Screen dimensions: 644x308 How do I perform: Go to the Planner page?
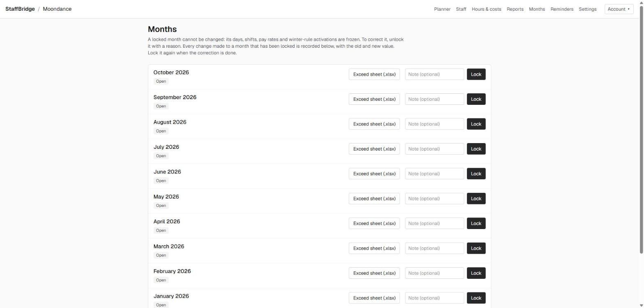[x=442, y=9]
